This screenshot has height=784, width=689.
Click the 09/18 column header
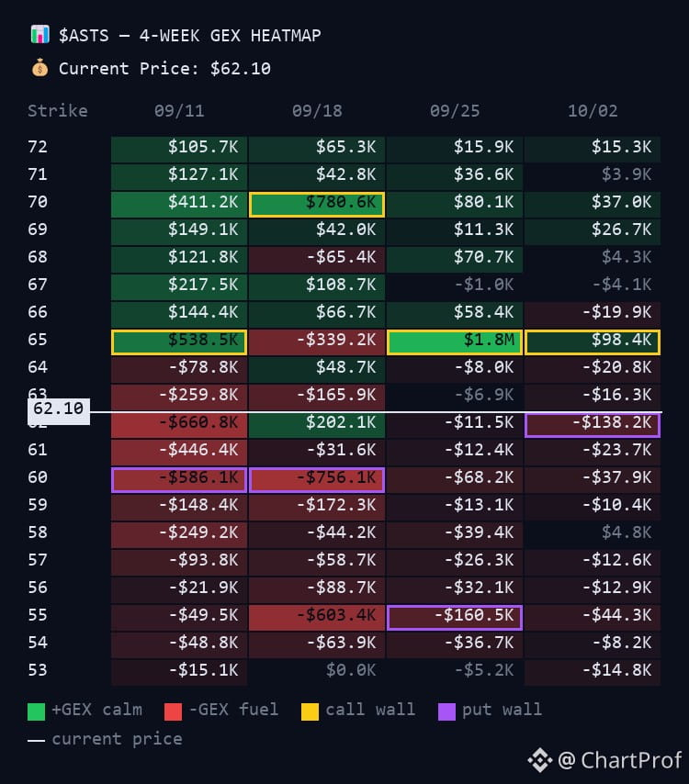[x=317, y=110]
